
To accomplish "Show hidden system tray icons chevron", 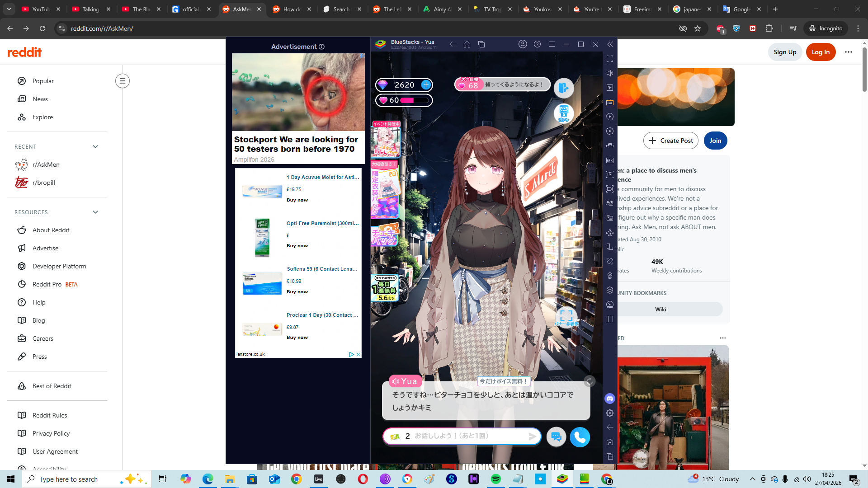I will [x=752, y=479].
